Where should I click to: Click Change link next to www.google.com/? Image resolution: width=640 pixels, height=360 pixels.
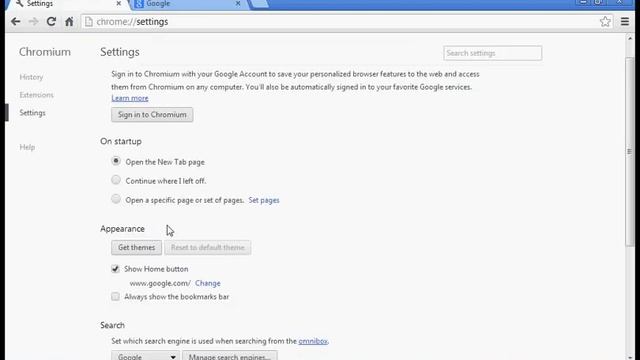coord(207,283)
